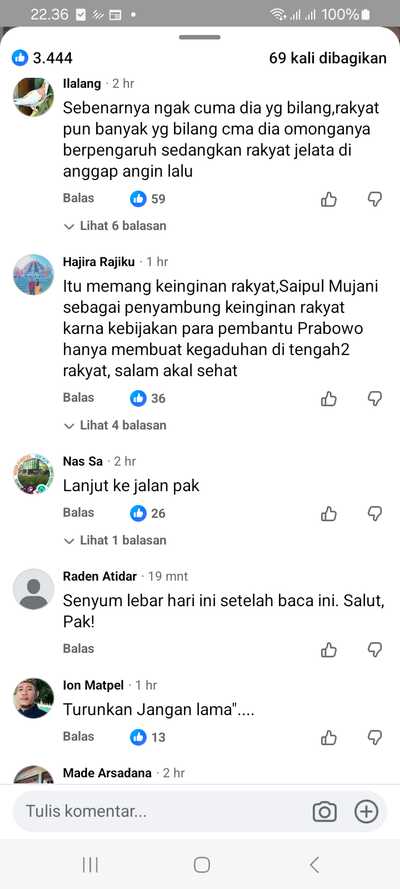Tap the sheet drag handle at top
The width and height of the screenshot is (400, 889).
point(199,37)
